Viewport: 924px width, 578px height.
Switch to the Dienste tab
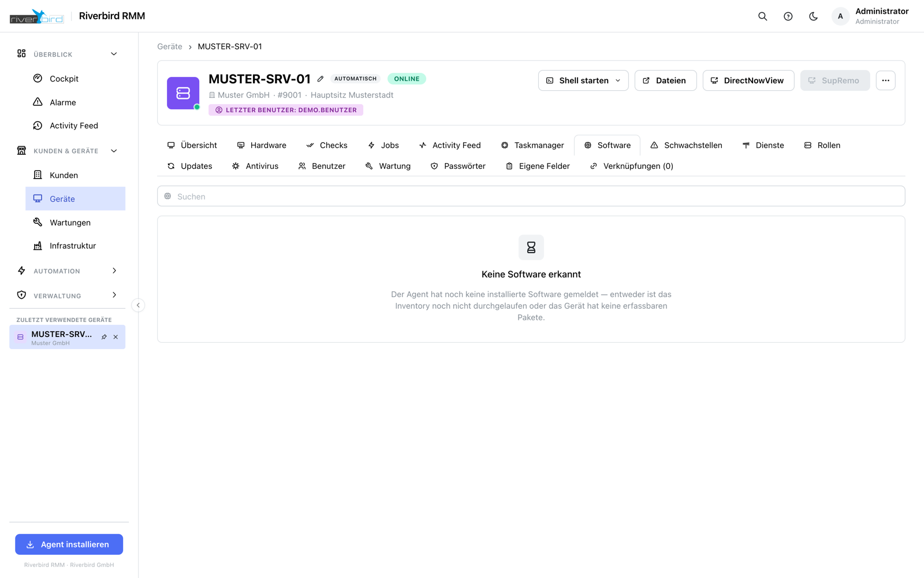(x=763, y=145)
